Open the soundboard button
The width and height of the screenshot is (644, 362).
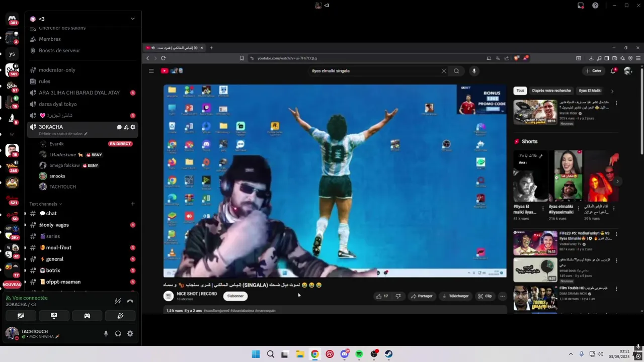pyautogui.click(x=120, y=316)
